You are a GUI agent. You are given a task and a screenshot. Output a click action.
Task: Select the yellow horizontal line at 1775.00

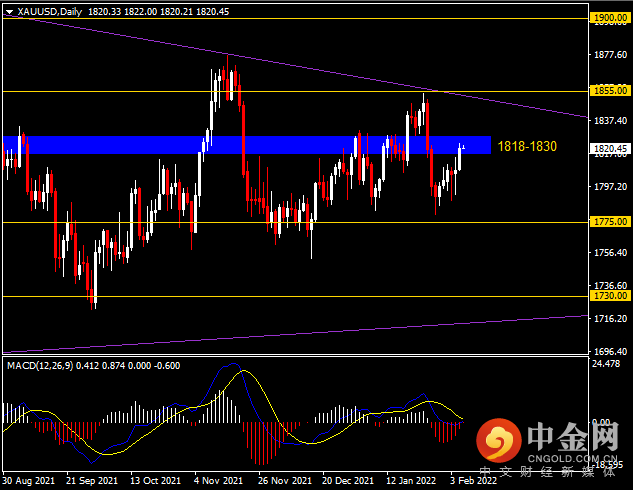coord(295,222)
